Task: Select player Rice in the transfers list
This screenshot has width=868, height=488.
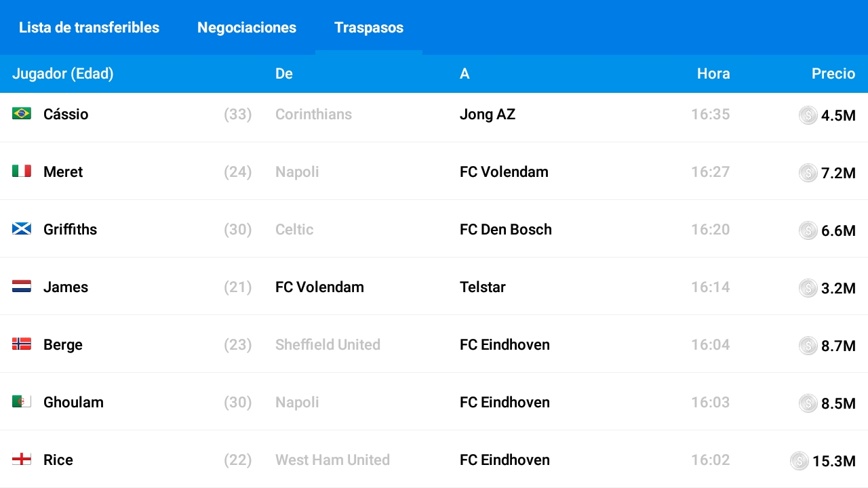Action: coord(58,460)
